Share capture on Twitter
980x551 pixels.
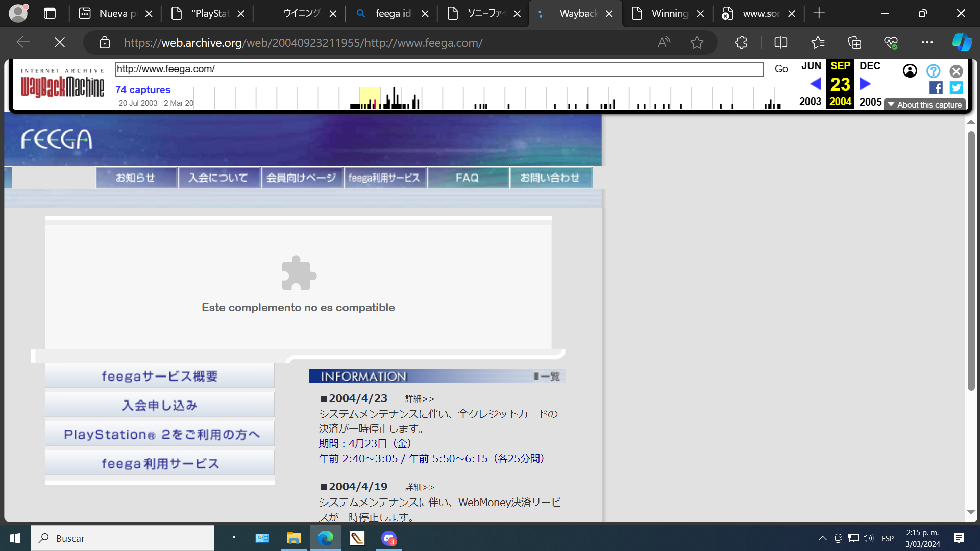coord(957,88)
